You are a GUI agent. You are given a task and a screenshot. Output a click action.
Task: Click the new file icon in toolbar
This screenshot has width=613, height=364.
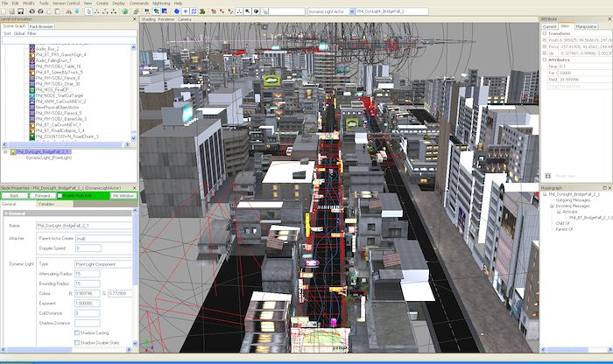click(x=5, y=11)
